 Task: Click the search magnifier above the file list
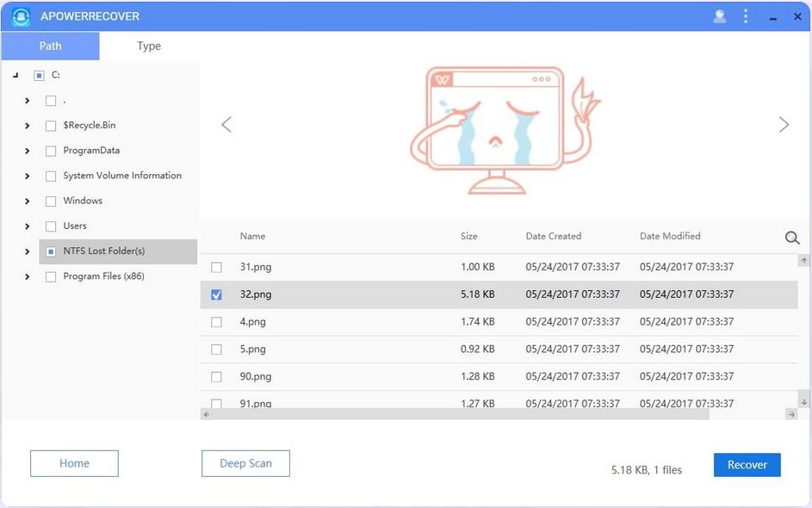pos(791,238)
